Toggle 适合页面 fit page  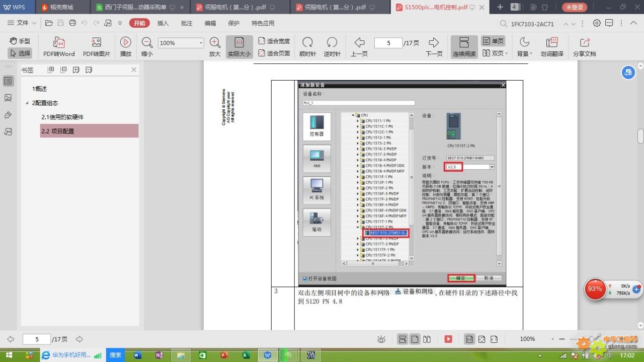(x=274, y=53)
